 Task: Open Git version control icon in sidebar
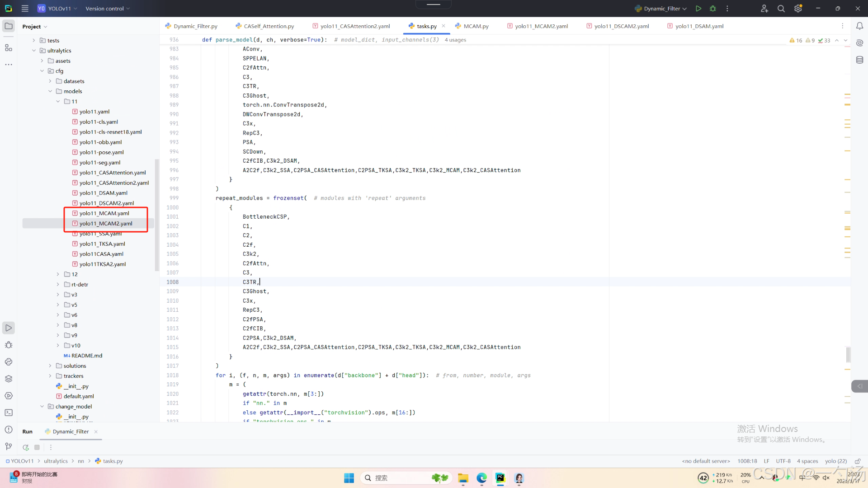pos(9,446)
